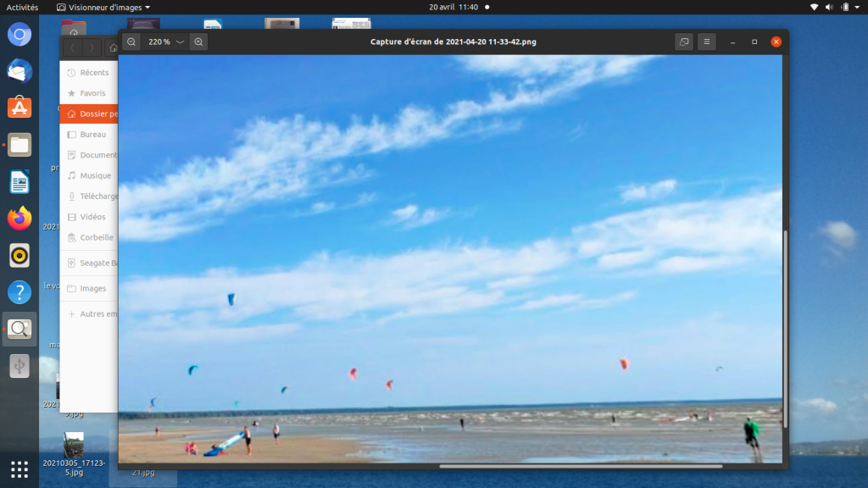Open Rhythmbox music player from dock

point(19,255)
